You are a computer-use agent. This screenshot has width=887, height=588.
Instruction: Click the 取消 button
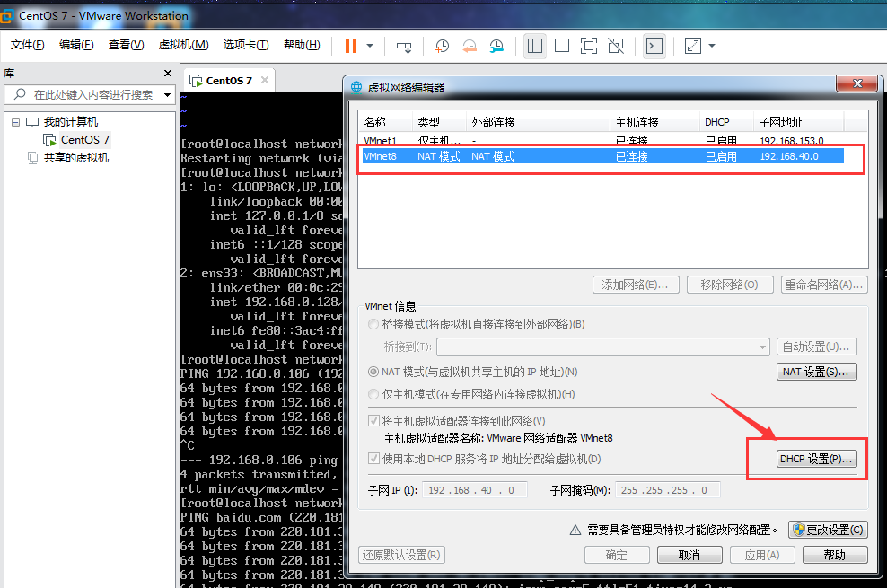pos(689,555)
